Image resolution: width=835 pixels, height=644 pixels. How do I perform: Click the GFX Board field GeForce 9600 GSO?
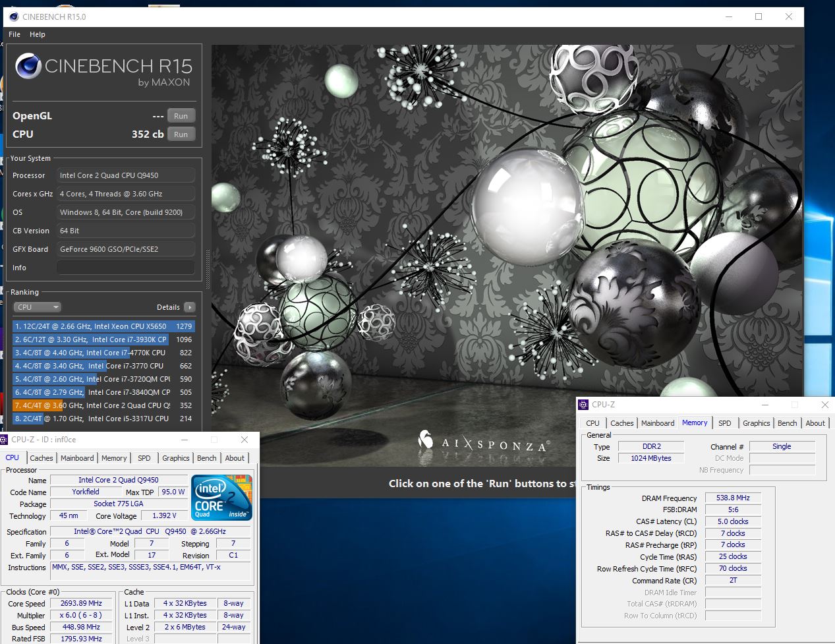(126, 249)
